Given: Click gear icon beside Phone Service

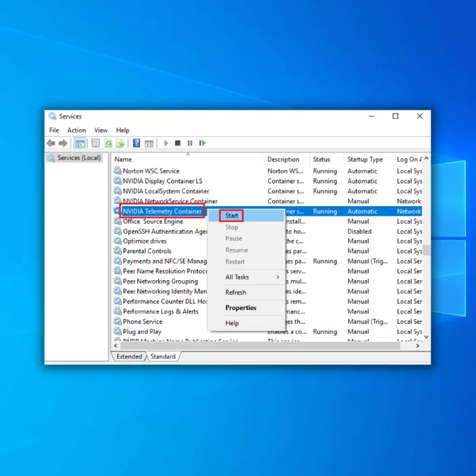Looking at the screenshot, I should click(118, 321).
